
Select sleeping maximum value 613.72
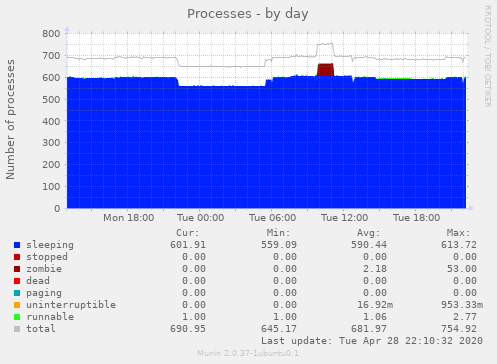click(459, 245)
